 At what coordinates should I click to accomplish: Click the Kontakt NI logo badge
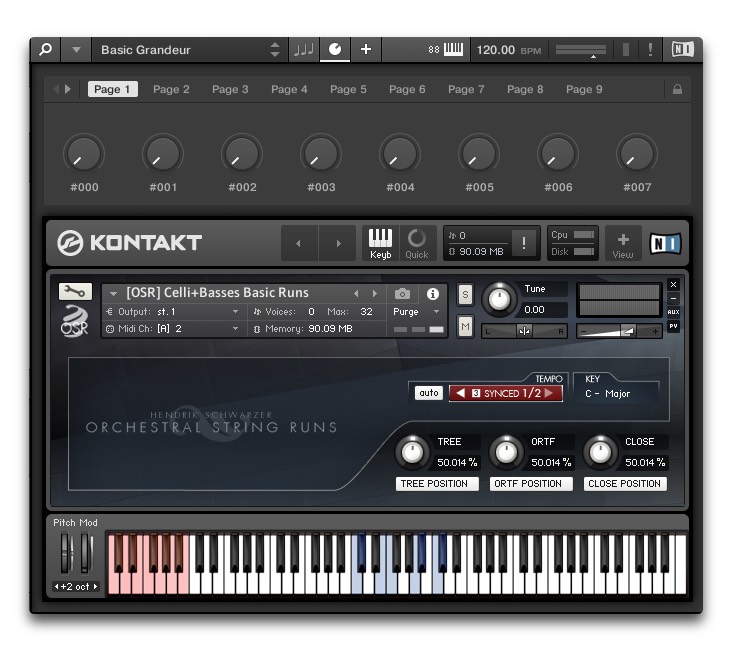665,243
